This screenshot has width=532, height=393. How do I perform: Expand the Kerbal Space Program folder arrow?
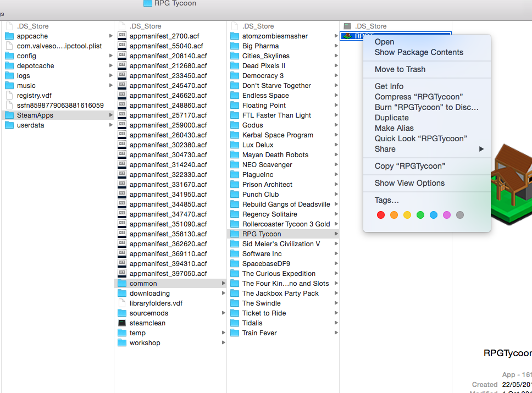pyautogui.click(x=336, y=135)
